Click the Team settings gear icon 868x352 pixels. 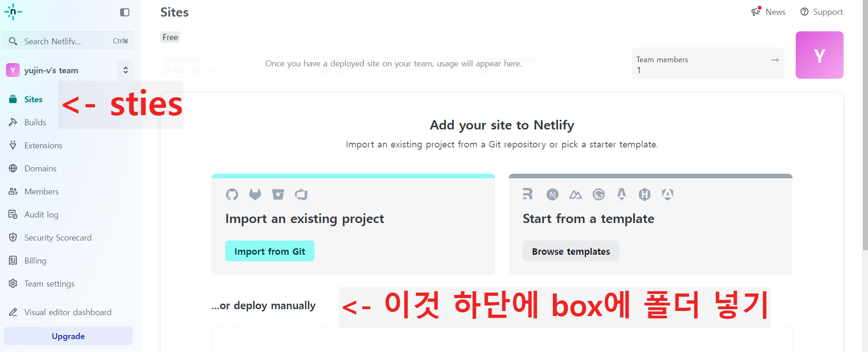[13, 283]
